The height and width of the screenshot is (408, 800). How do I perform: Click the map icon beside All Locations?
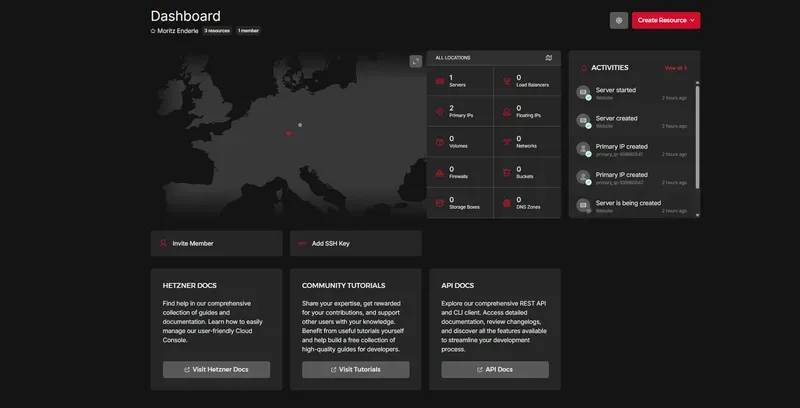(x=548, y=58)
